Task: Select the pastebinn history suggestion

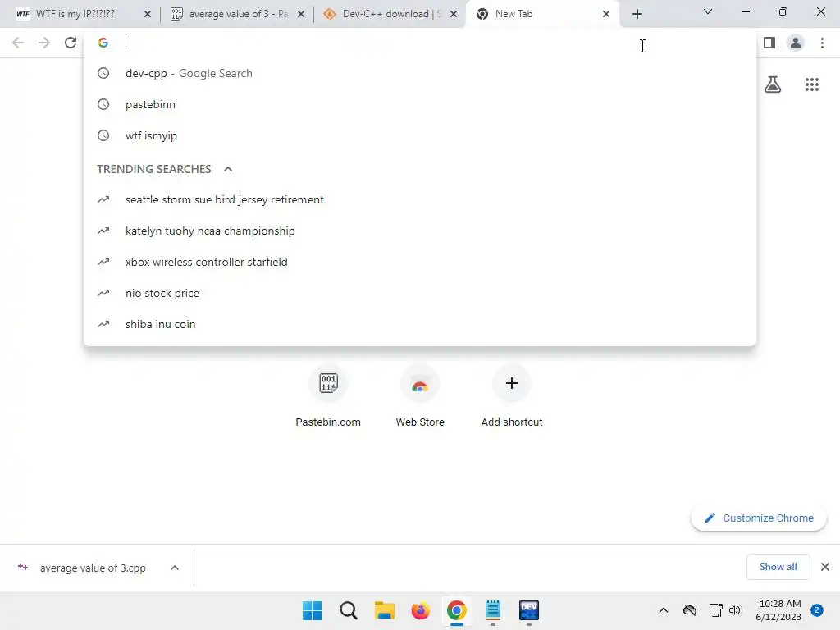Action: tap(420, 104)
